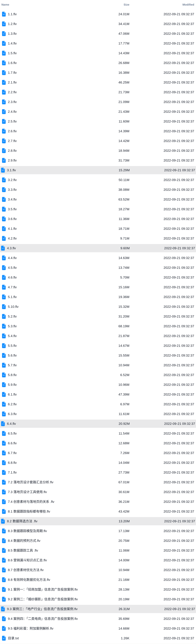Viewport: 196px width, 644px height.
Task: Open the file 3.2.flv
Action: pos(12,180)
